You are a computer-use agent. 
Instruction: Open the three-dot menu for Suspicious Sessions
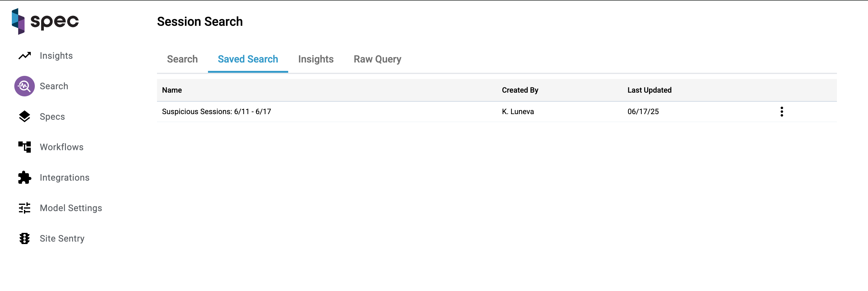click(x=781, y=112)
